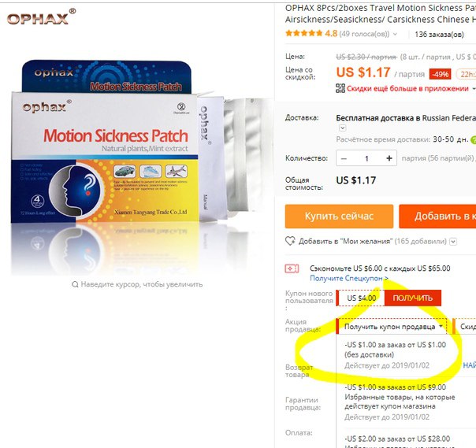Decrease quantity with the minus button

[344, 158]
